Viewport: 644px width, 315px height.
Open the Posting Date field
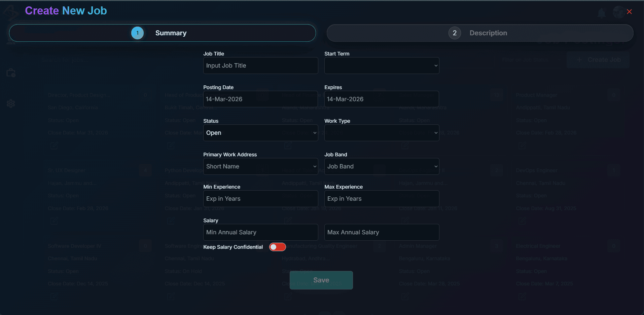click(x=260, y=99)
